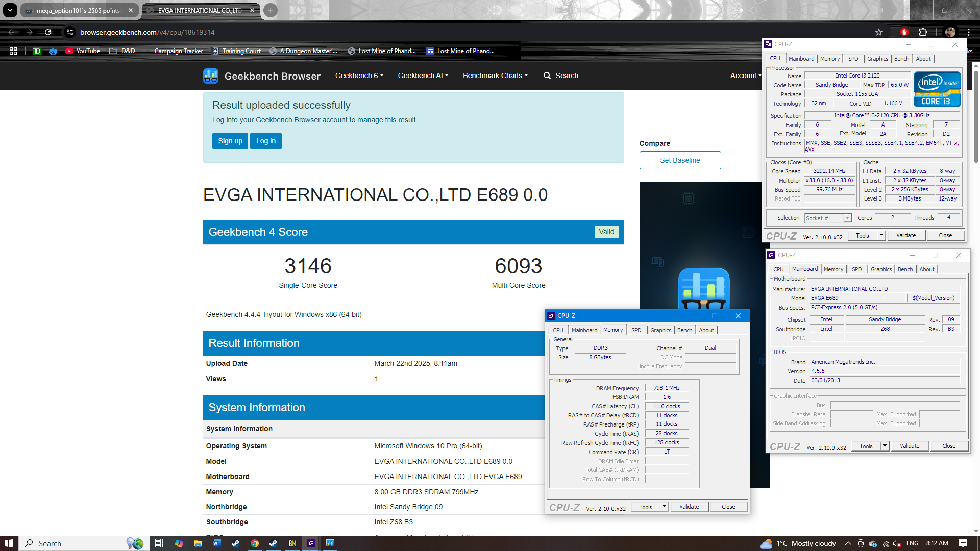980x551 pixels.
Task: Open the Tools dropdown arrow in the Memory CPU-Z window
Action: 664,507
